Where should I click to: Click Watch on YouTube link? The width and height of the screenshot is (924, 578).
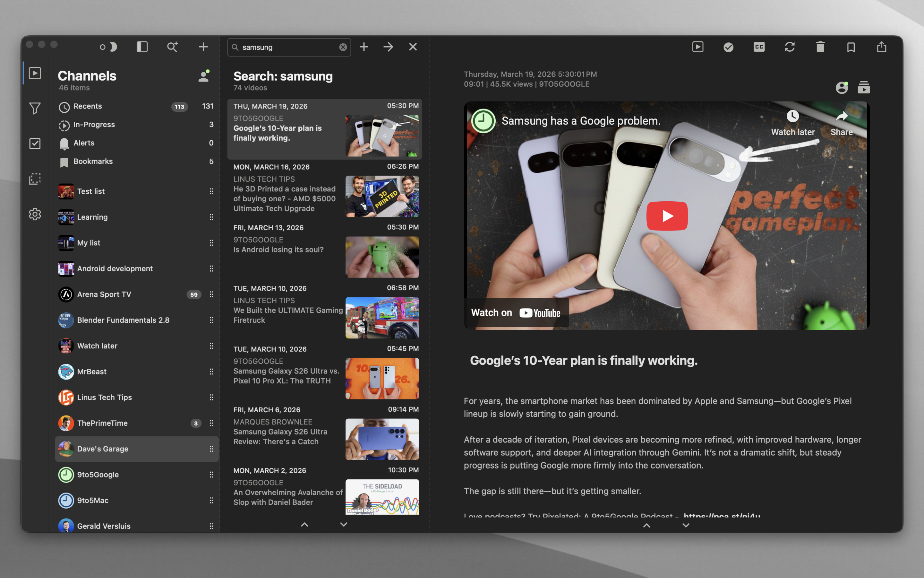(516, 313)
